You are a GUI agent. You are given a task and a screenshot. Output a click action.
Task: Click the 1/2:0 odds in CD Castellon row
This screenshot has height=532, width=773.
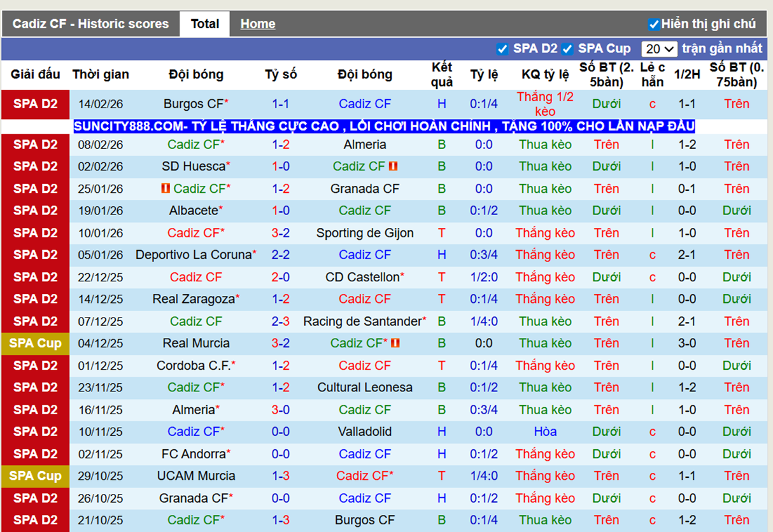tap(484, 277)
